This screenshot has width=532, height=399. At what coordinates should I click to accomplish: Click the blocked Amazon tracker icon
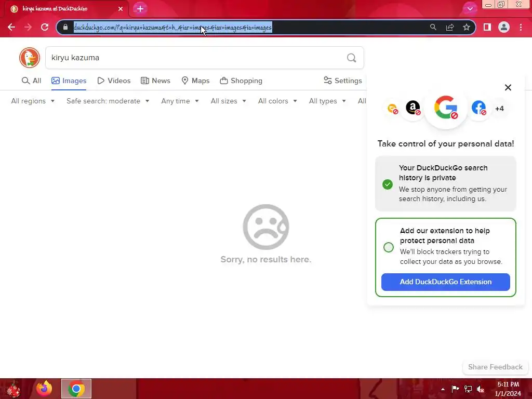coord(413,108)
